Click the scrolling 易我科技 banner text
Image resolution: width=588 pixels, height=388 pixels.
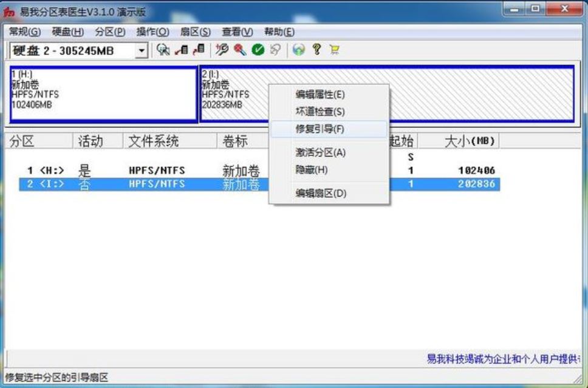504,359
